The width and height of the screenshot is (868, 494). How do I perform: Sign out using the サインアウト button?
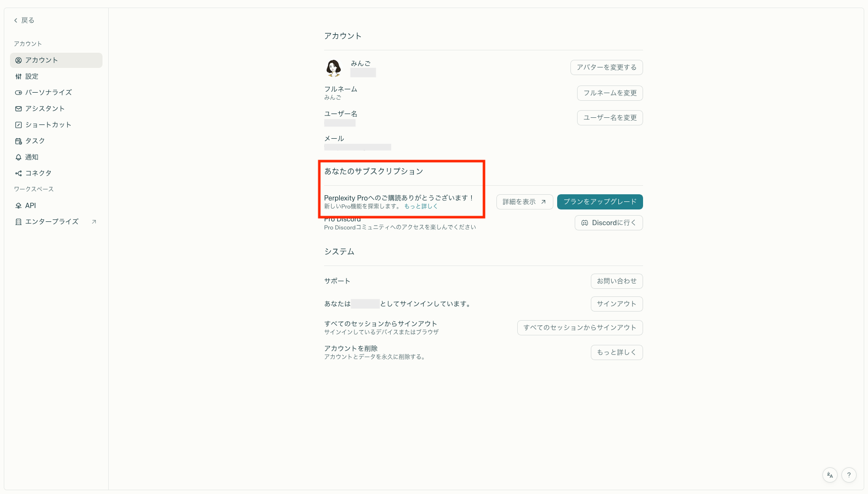pyautogui.click(x=616, y=304)
